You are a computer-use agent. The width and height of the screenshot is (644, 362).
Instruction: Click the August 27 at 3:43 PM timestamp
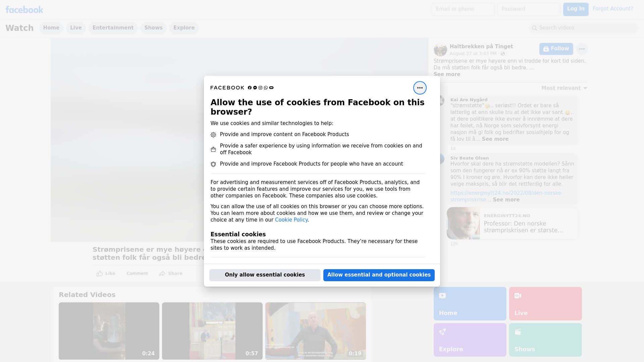click(473, 54)
